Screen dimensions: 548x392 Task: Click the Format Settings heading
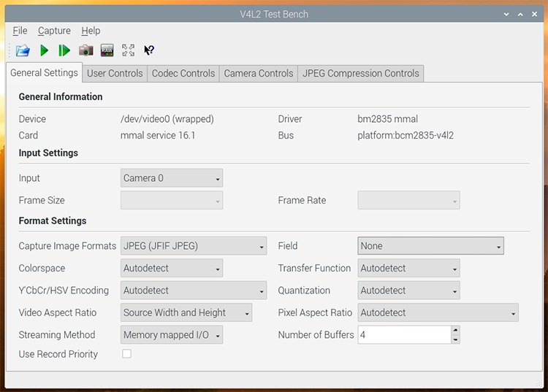(53, 221)
